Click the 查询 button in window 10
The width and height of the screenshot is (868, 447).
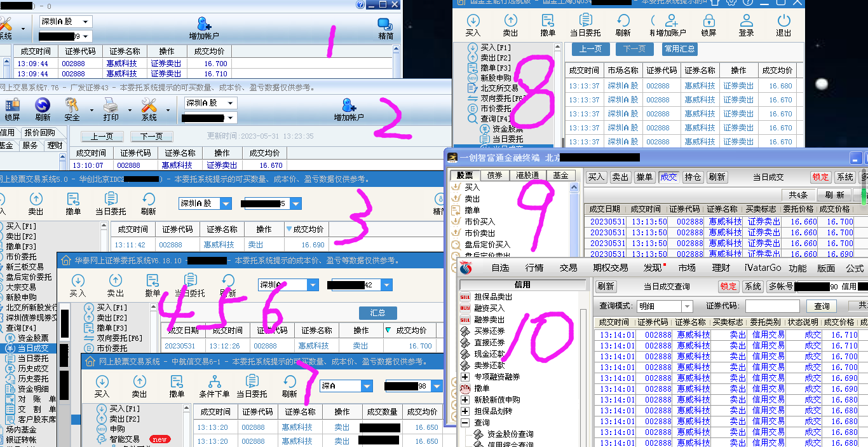point(822,306)
